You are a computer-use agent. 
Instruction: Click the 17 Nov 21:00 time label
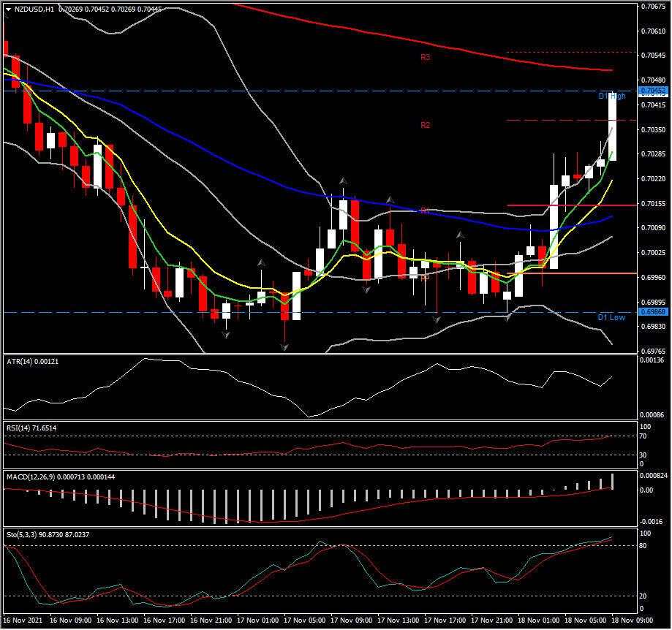coord(491,620)
